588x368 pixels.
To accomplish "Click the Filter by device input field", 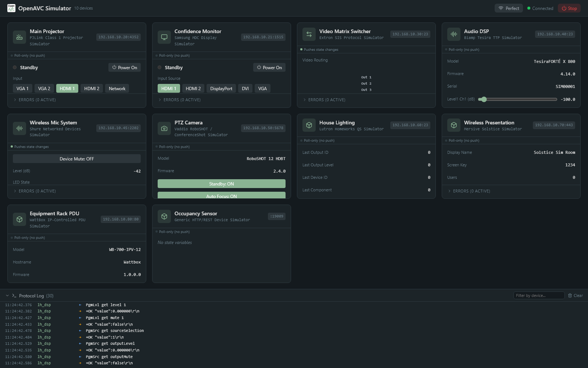I will pos(539,296).
